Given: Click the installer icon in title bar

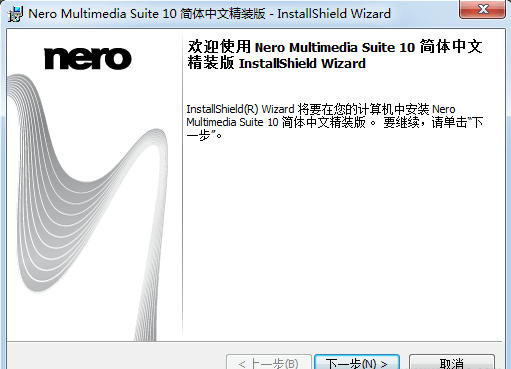Looking at the screenshot, I should coord(15,14).
